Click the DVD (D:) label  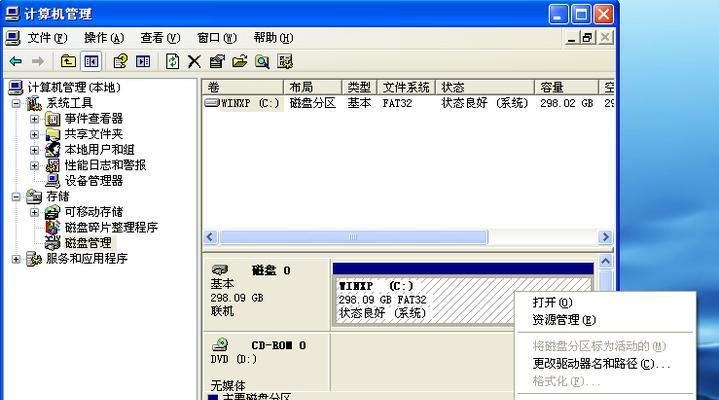[x=234, y=359]
